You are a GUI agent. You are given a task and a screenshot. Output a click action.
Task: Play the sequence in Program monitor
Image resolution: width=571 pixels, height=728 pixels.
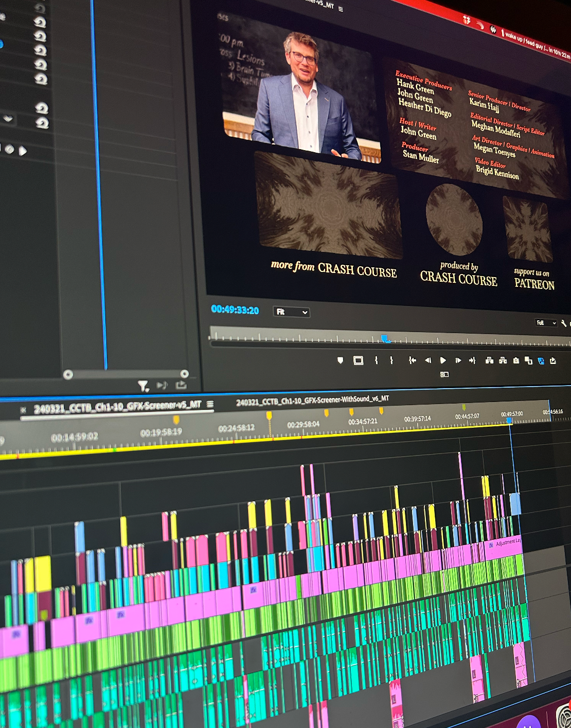click(x=443, y=360)
